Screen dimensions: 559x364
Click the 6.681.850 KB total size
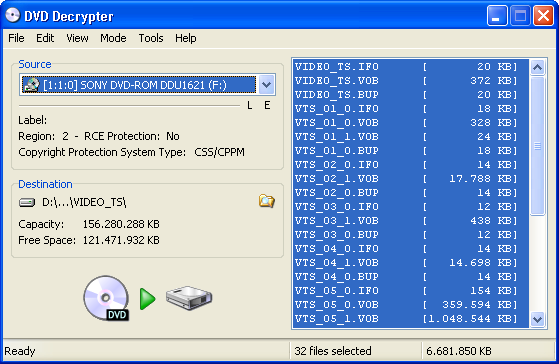click(459, 351)
